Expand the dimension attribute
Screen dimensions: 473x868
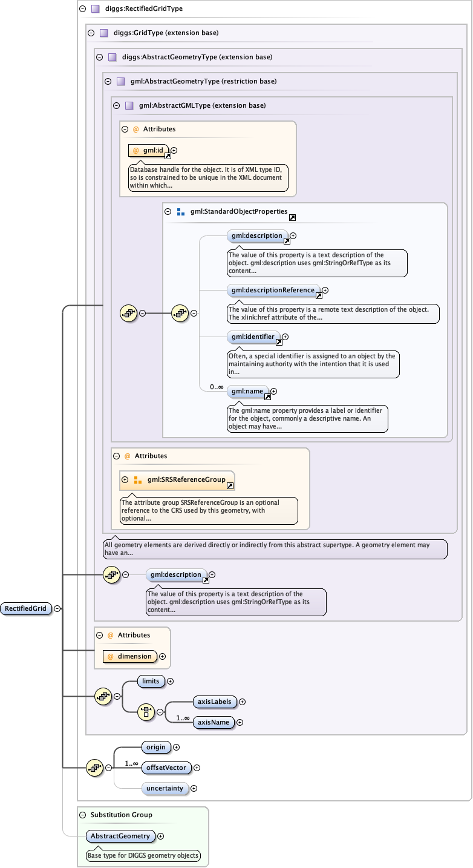pos(162,656)
